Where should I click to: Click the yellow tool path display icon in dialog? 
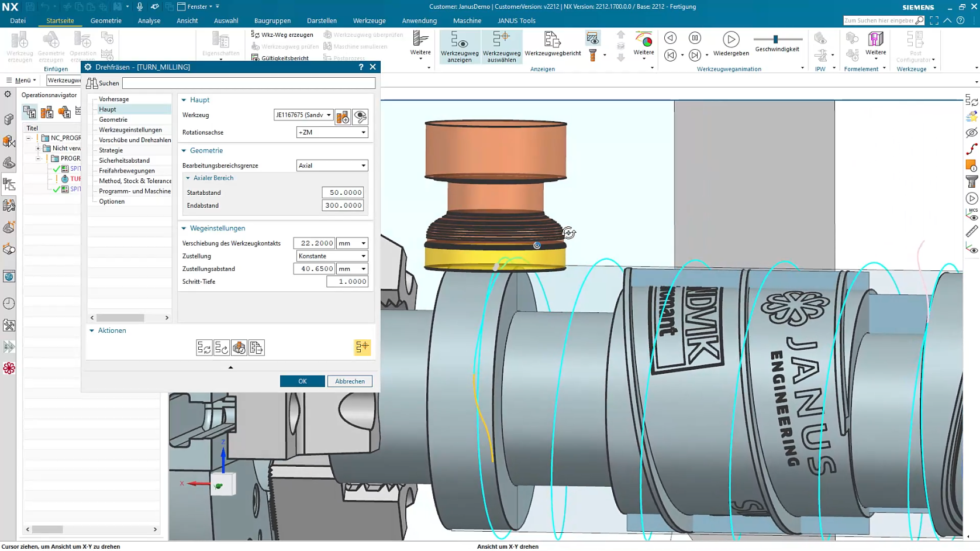(x=363, y=347)
